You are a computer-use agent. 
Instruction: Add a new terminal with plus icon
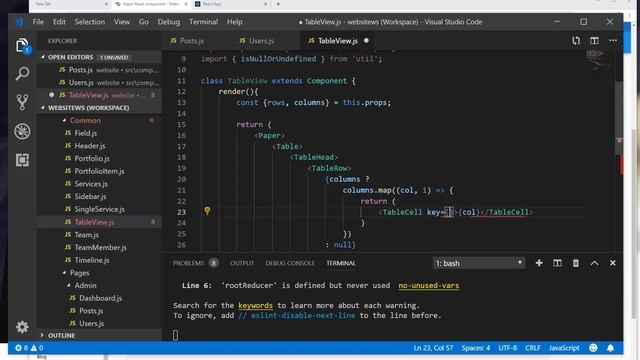[539, 263]
